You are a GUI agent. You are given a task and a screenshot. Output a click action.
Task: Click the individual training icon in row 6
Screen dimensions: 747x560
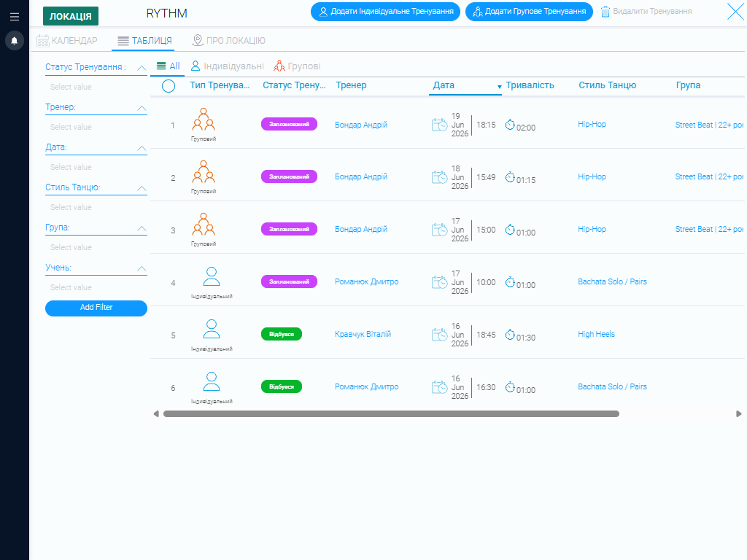point(212,381)
